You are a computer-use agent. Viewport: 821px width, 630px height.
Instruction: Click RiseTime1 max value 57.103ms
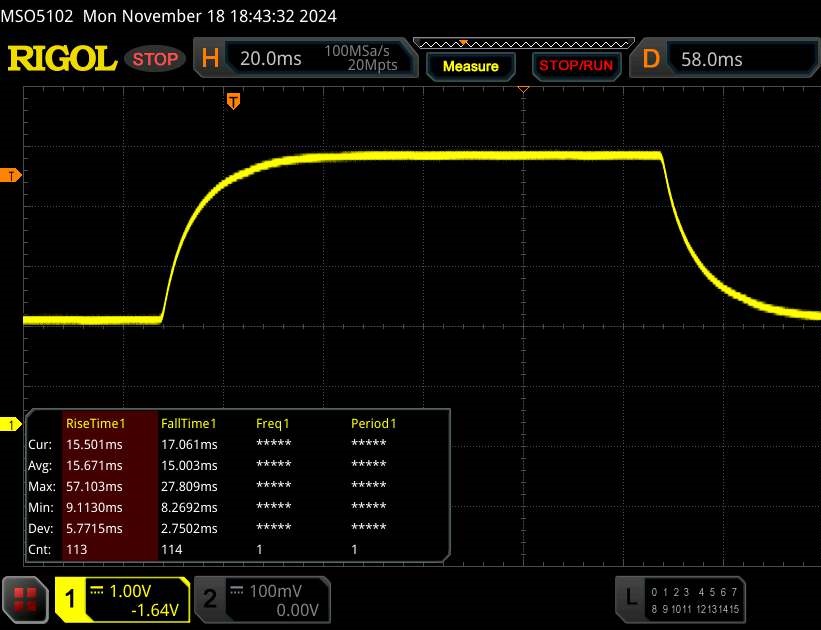pyautogui.click(x=94, y=487)
